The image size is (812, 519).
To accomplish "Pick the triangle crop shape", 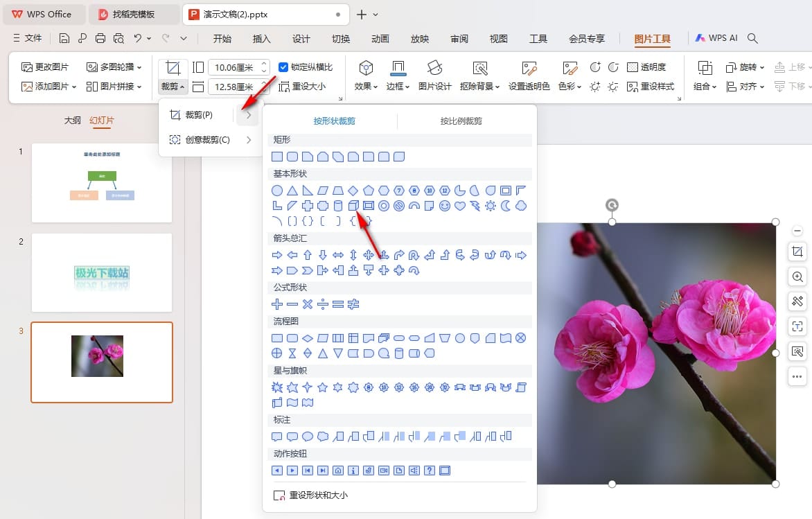I will click(x=292, y=191).
